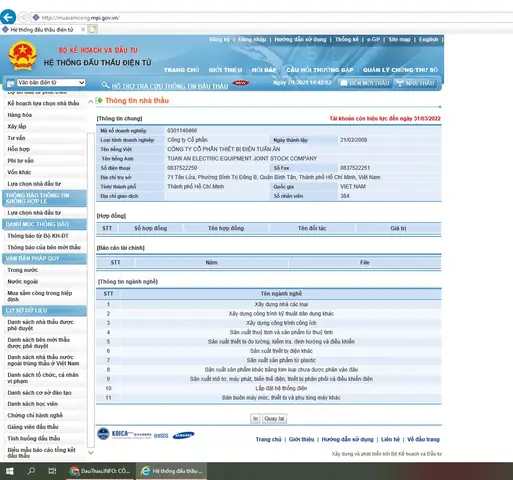The width and height of the screenshot is (513, 480).
Task: Select Phi tư vấn in sidebar
Action: tap(21, 161)
